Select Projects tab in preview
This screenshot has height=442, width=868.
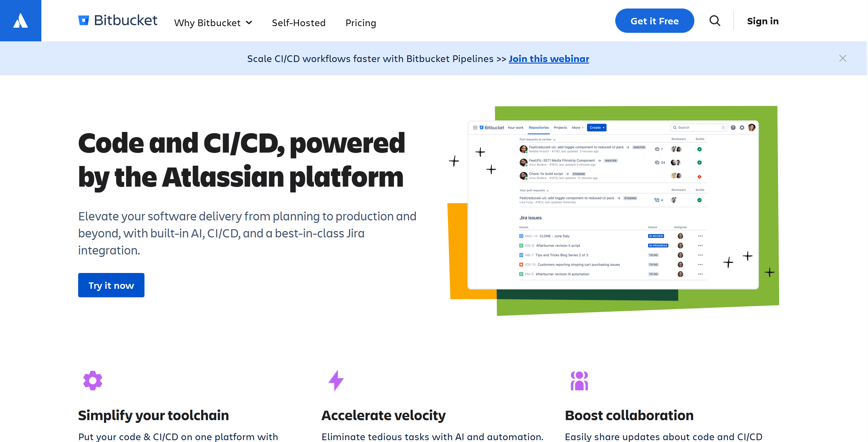pyautogui.click(x=560, y=128)
